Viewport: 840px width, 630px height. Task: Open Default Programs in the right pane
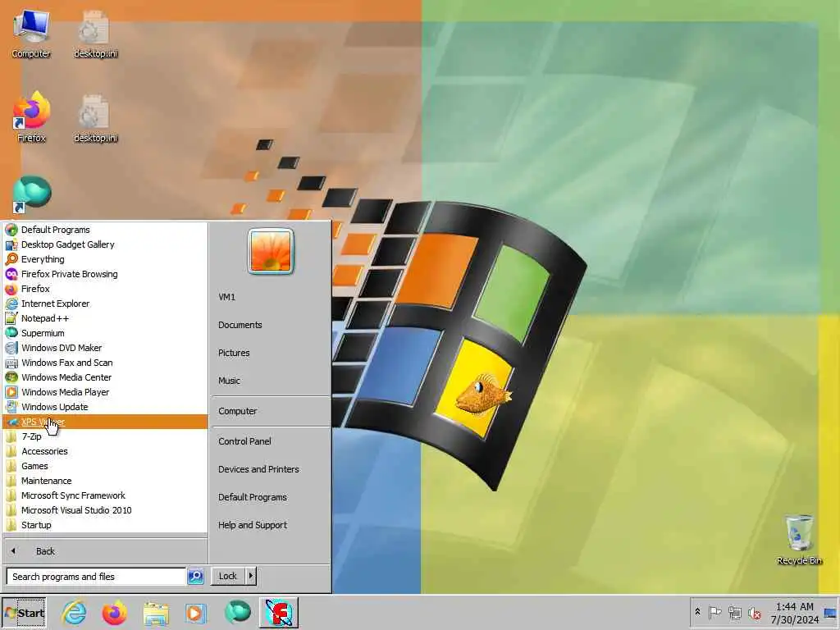pos(269,497)
